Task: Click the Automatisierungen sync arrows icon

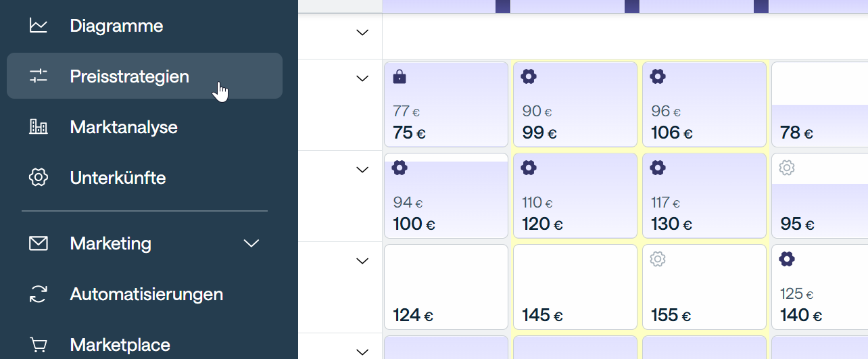Action: (39, 294)
